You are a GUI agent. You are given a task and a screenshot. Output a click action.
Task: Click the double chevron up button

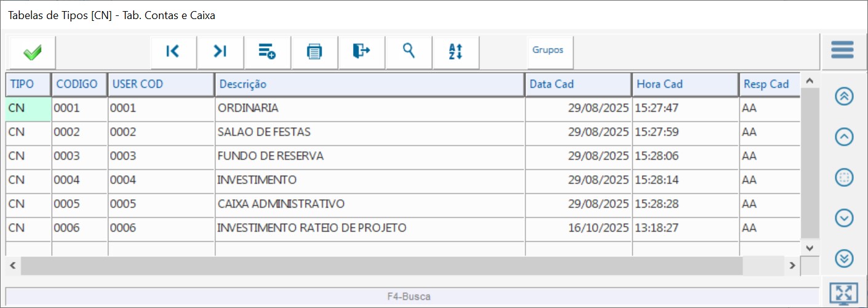click(844, 97)
